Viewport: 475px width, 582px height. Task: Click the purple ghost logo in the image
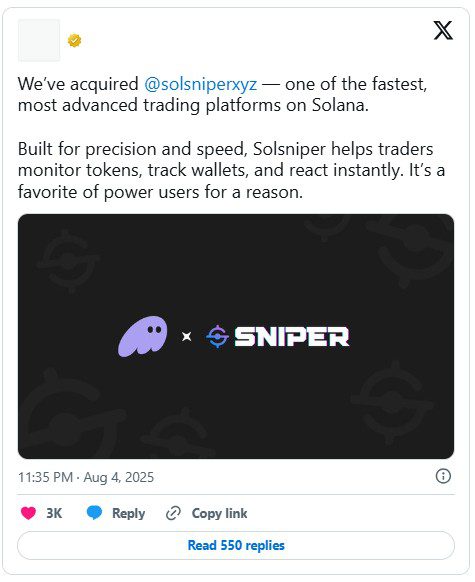(142, 337)
